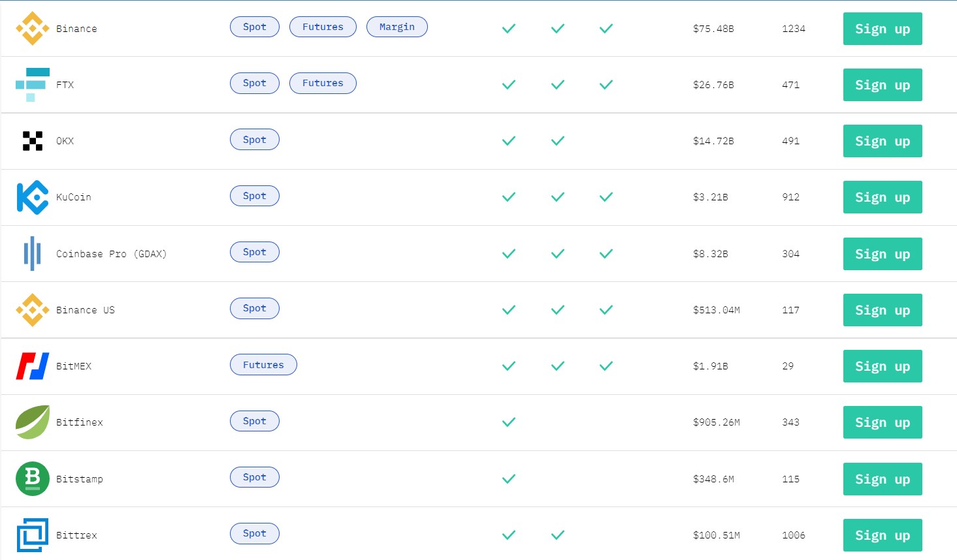Click the BitMEX logo icon
The height and width of the screenshot is (560, 957).
[33, 366]
